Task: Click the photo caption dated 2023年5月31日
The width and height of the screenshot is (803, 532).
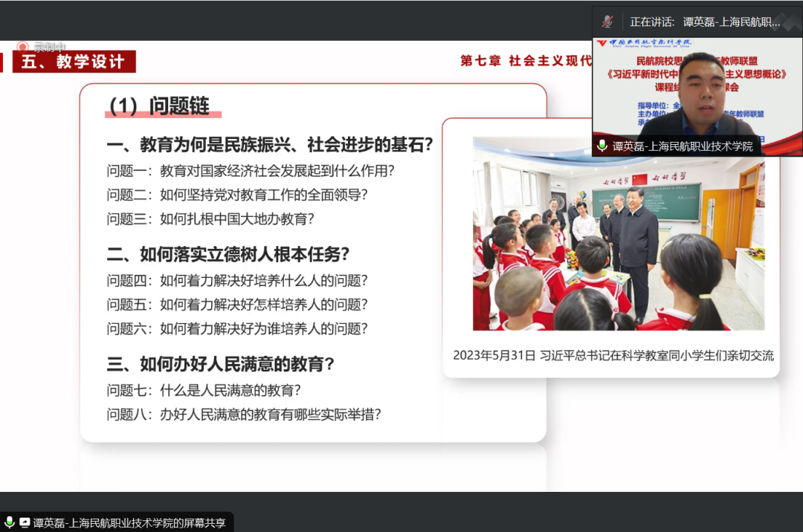Action: (x=613, y=356)
